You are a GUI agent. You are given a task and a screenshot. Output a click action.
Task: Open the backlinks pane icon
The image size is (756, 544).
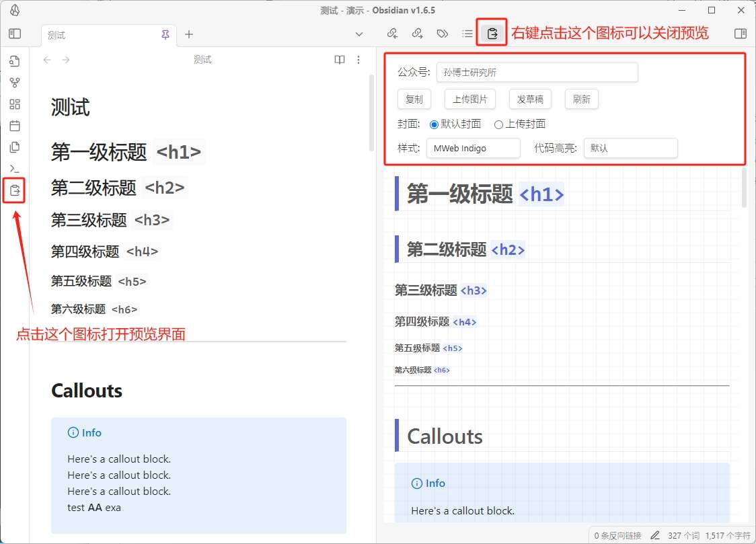point(392,34)
